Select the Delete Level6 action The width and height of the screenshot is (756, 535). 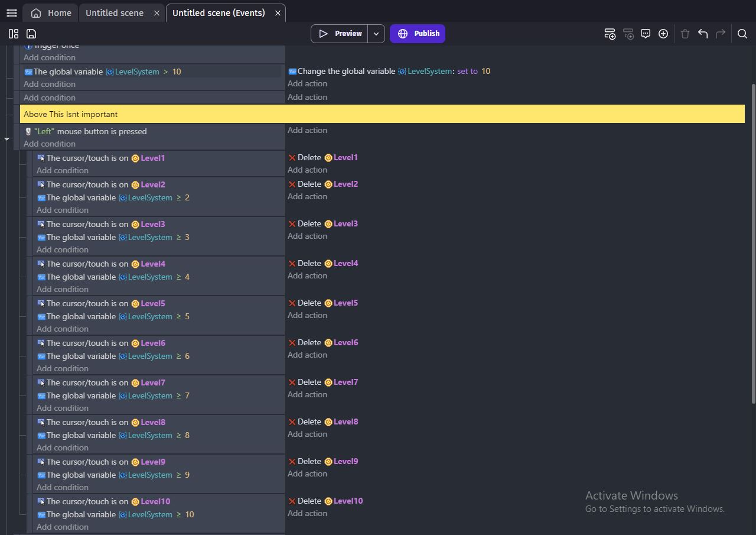pos(323,342)
